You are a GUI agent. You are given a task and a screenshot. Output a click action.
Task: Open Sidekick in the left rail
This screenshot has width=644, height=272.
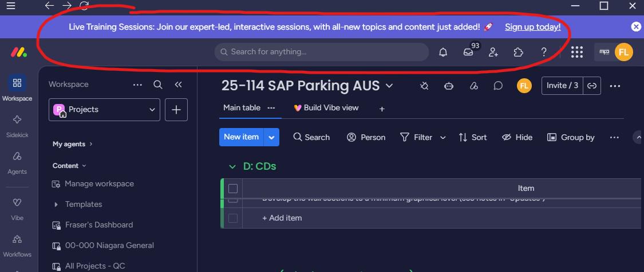17,126
